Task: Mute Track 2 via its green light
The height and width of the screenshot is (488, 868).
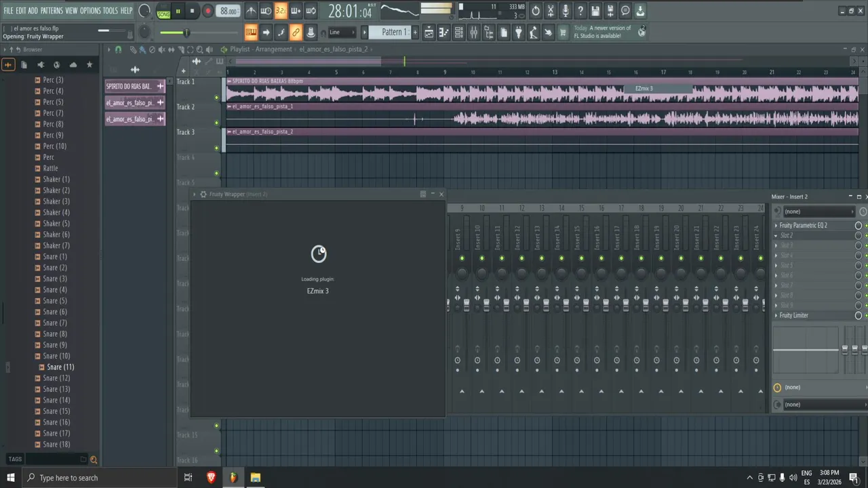Action: [x=216, y=123]
